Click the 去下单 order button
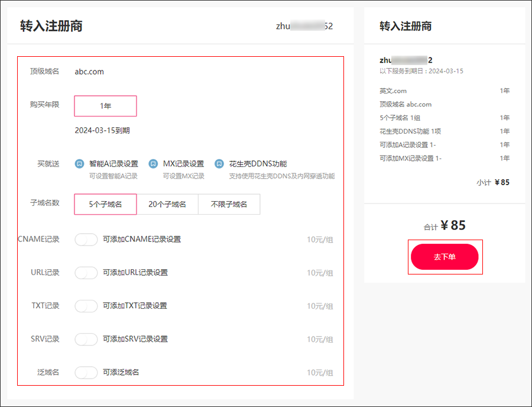Viewport: 532px width, 407px height. (445, 257)
